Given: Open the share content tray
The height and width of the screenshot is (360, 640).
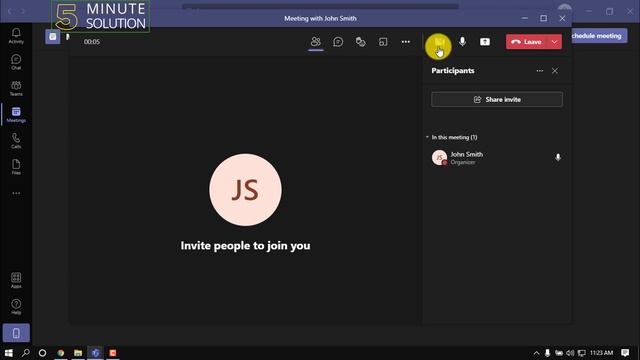Looking at the screenshot, I should click(484, 42).
